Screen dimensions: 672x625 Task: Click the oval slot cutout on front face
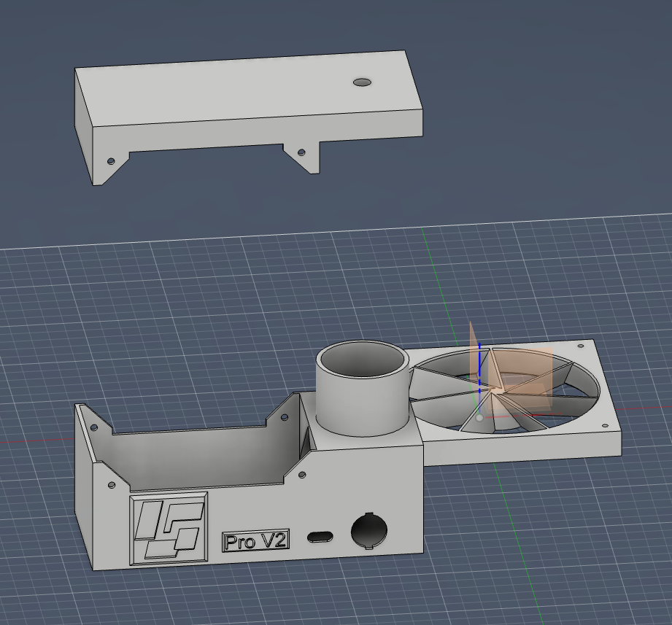tap(320, 537)
